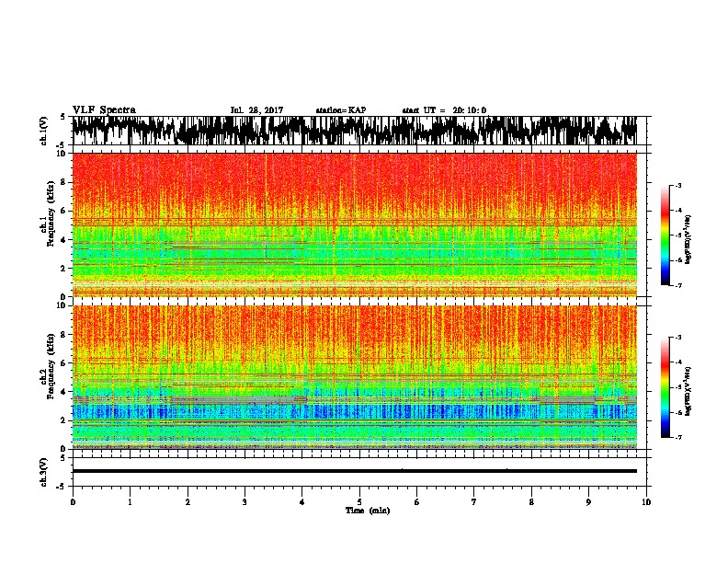
Task: Click the time axis tick label '4'
Action: 302,502
